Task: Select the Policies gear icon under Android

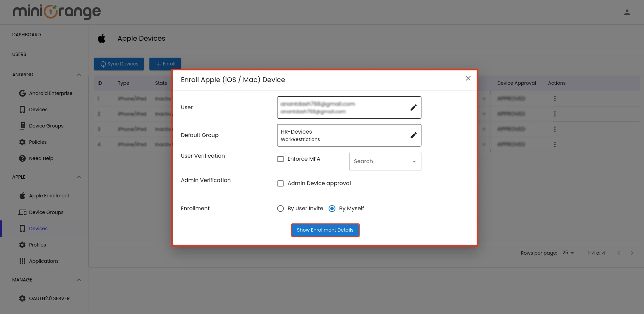Action: pos(22,142)
